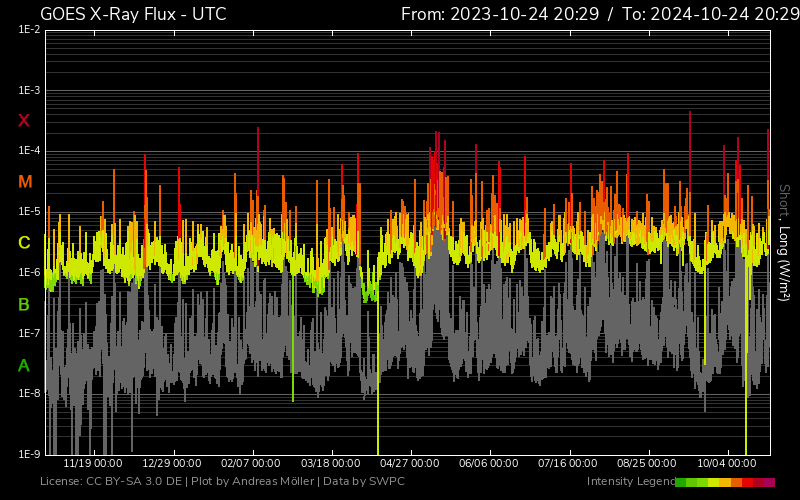
Task: Click the green B flare class label
Action: pos(24,304)
